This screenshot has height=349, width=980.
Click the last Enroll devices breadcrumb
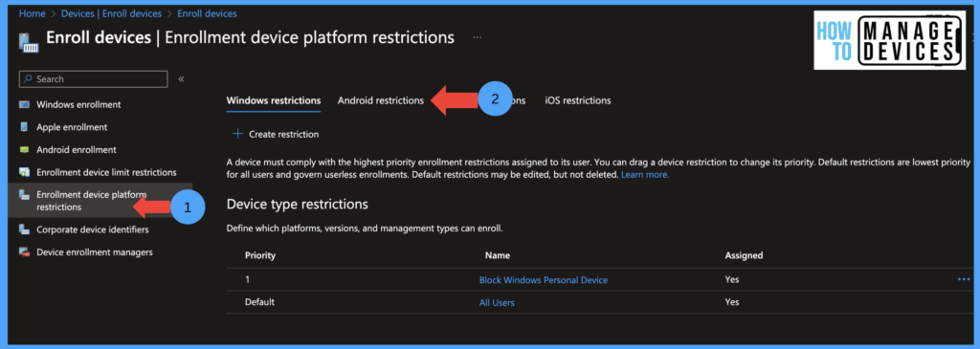tap(207, 13)
